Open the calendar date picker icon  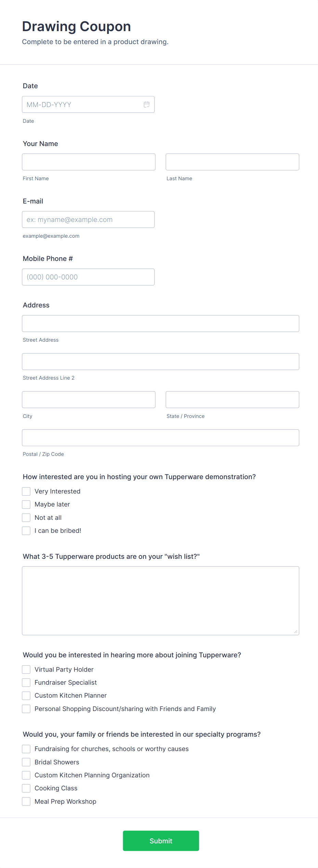click(x=146, y=104)
